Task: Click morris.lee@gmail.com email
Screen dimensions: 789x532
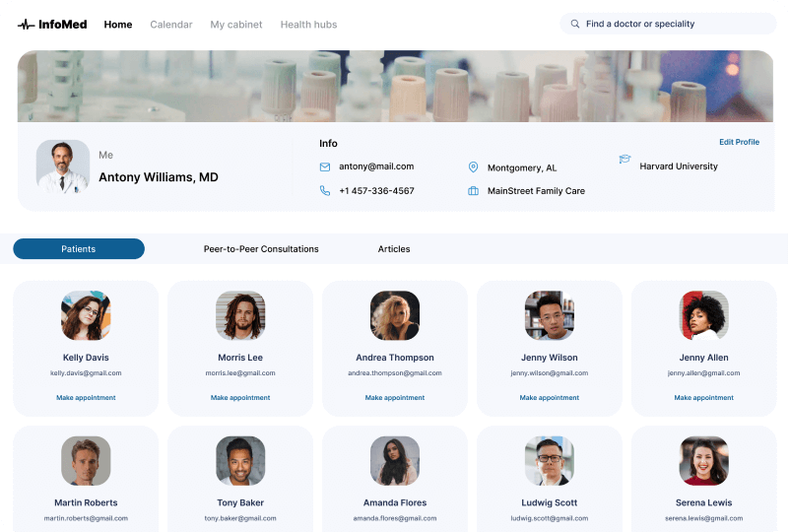Action: click(x=240, y=373)
